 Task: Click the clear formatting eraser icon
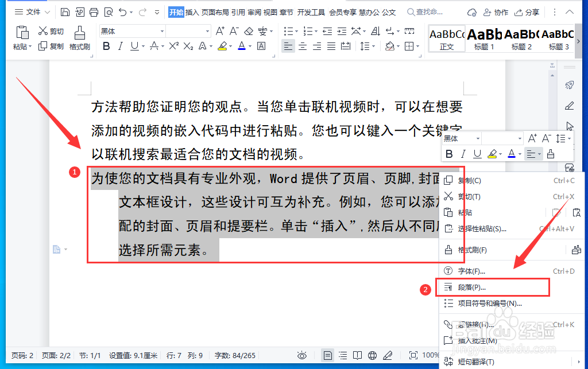pyautogui.click(x=248, y=31)
